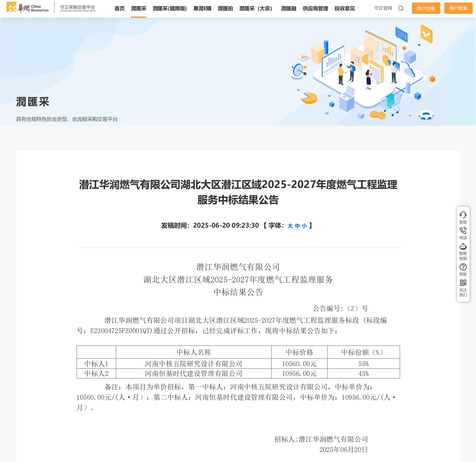This screenshot has width=476, height=462.
Task: Click the 中标价格 column header
Action: point(299,352)
